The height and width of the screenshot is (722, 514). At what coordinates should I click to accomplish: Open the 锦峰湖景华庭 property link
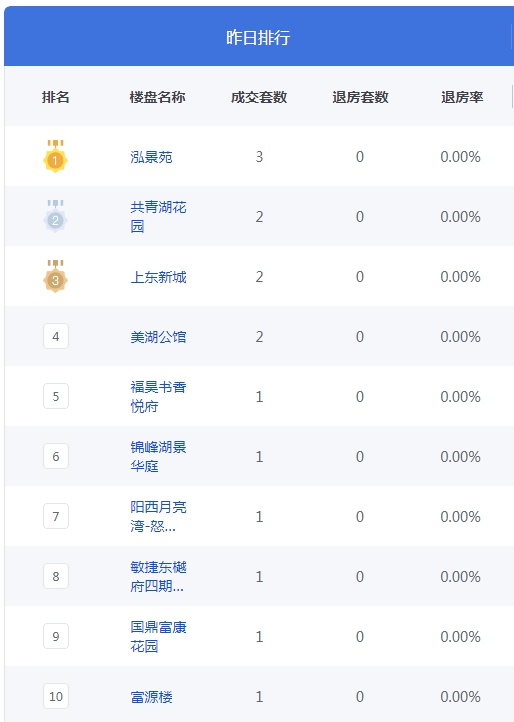pyautogui.click(x=158, y=456)
